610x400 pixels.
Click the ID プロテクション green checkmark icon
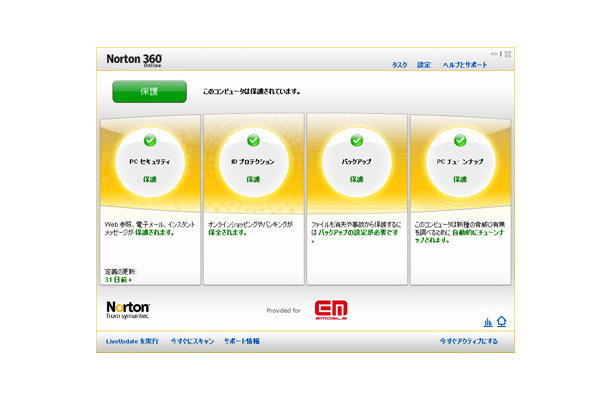click(x=253, y=140)
